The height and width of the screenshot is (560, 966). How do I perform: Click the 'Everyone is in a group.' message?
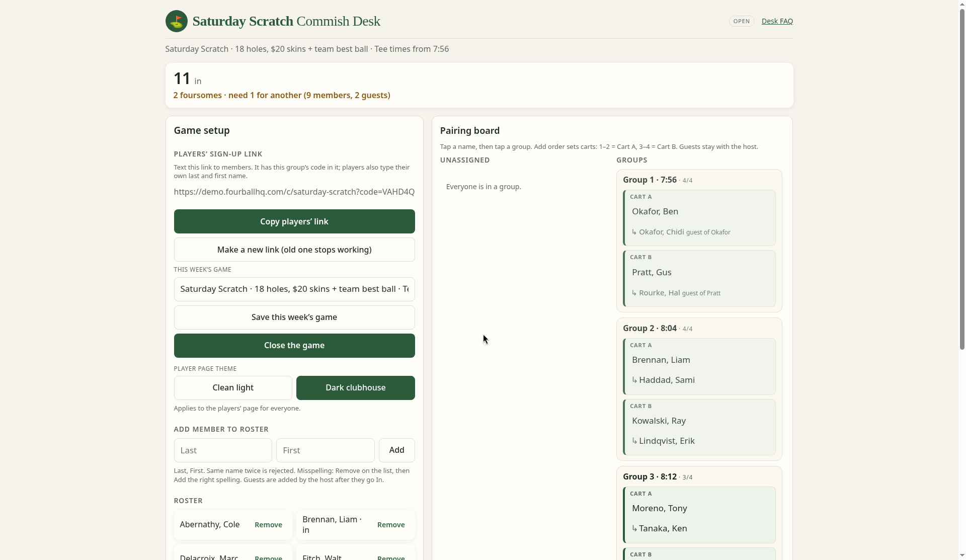click(x=484, y=187)
